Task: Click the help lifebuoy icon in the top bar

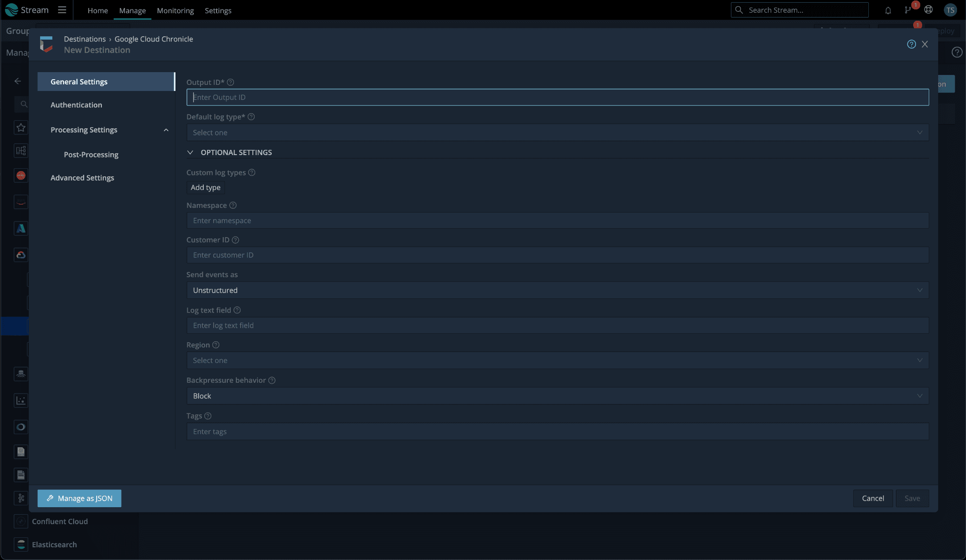Action: click(x=928, y=10)
